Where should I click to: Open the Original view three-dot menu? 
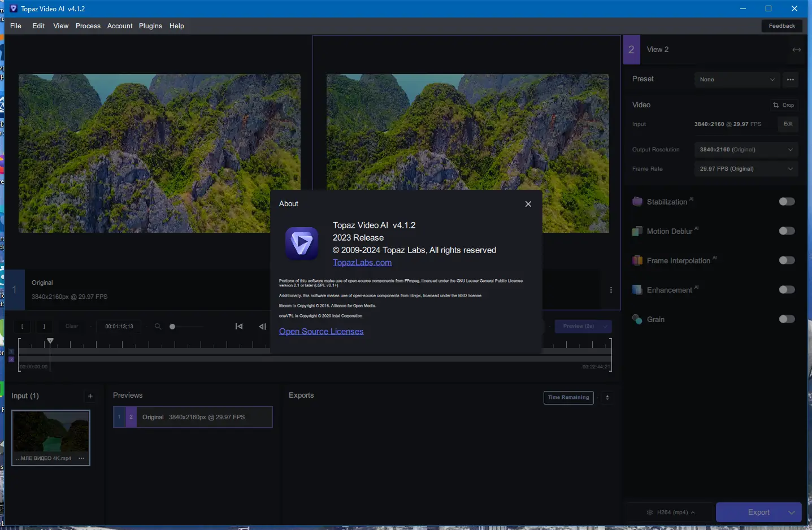[611, 290]
